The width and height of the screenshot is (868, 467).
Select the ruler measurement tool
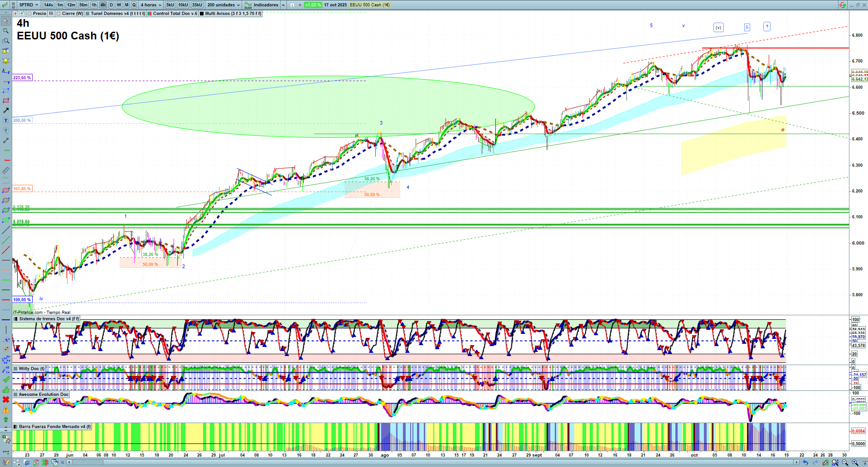coord(6,170)
